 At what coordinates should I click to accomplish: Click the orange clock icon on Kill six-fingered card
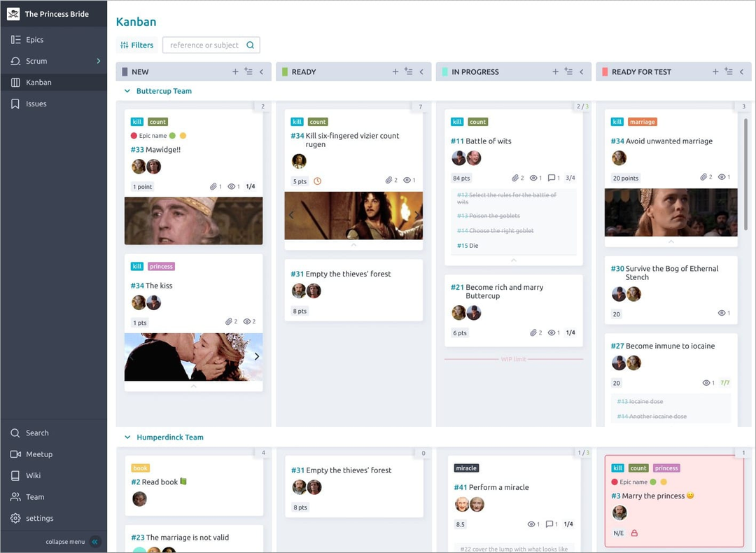(318, 181)
